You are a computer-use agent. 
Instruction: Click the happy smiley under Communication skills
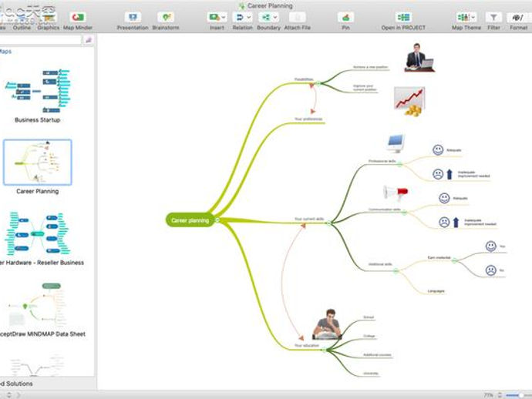[444, 198]
